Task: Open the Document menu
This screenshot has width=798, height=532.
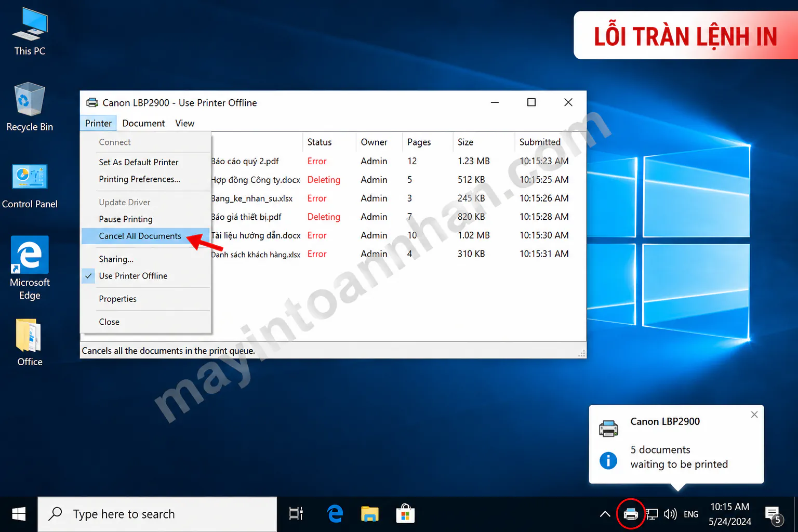Action: point(143,123)
